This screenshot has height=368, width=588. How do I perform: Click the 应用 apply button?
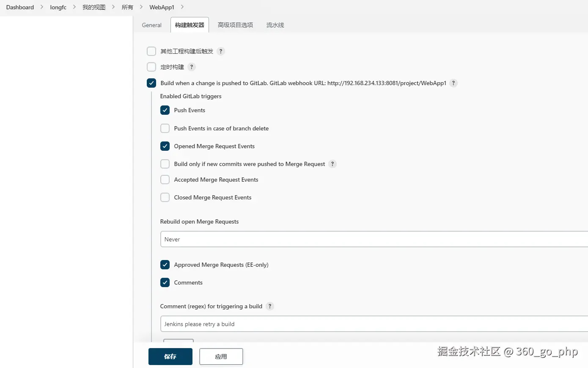(221, 357)
